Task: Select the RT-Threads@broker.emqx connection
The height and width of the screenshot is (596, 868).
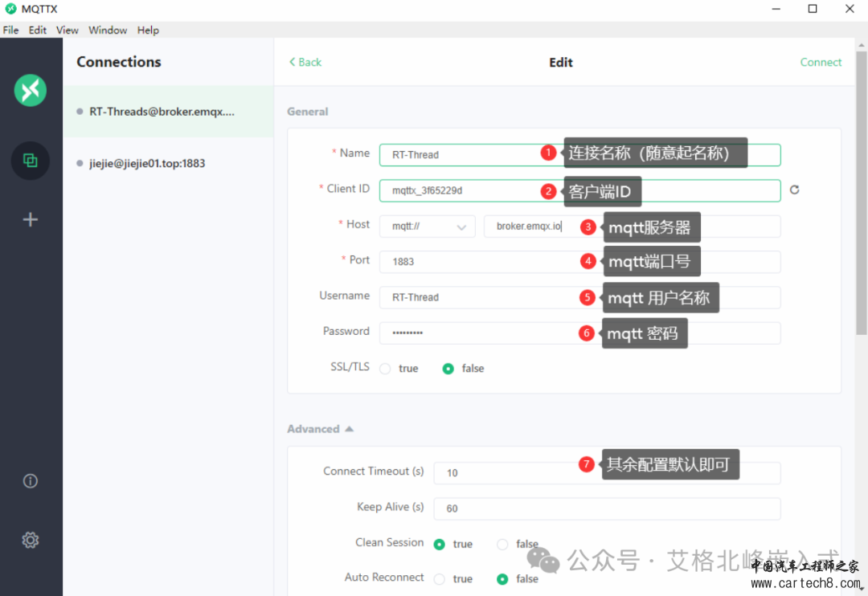Action: pos(168,111)
